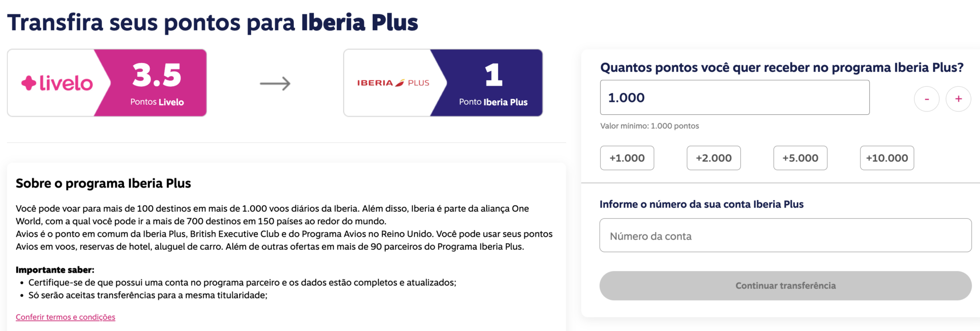Open Conferir termos e condições
Viewport: 980px width, 331px height.
[x=65, y=317]
